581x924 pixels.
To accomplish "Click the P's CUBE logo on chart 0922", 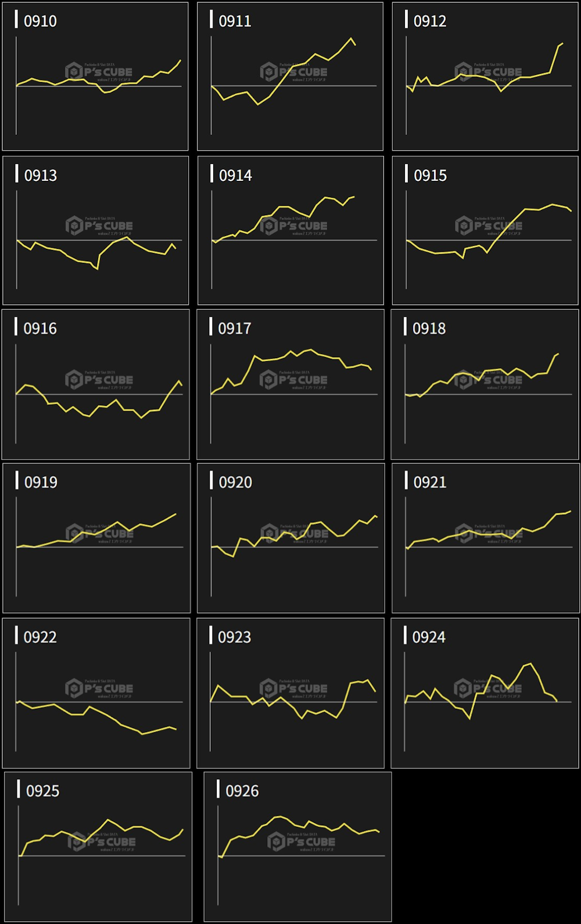I will pos(99,688).
